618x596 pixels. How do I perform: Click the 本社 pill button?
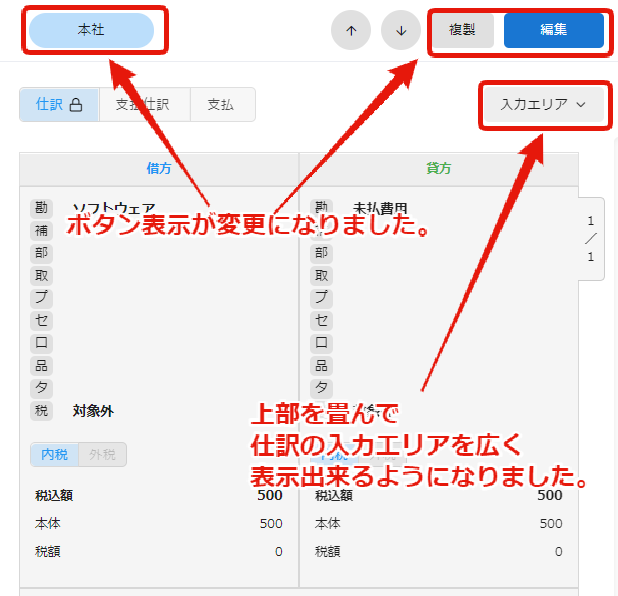[x=91, y=30]
